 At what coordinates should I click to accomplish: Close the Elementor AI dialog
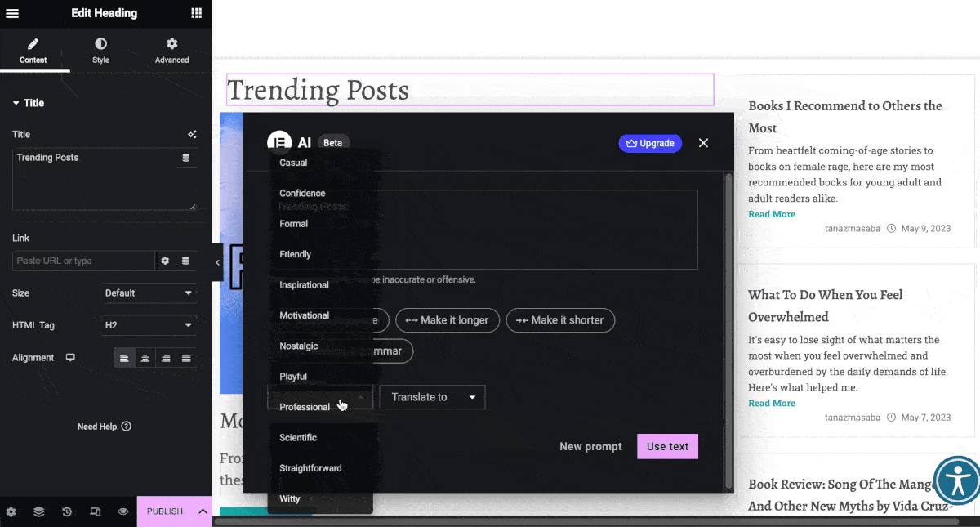tap(703, 143)
